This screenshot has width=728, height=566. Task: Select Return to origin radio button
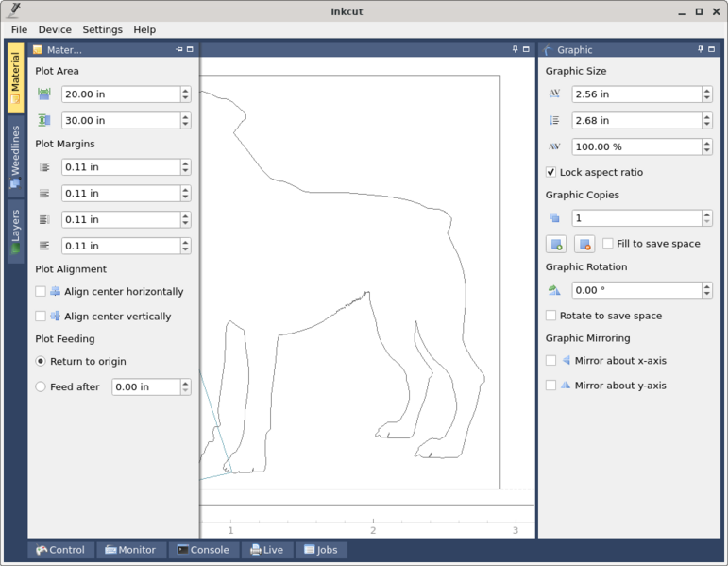click(41, 361)
